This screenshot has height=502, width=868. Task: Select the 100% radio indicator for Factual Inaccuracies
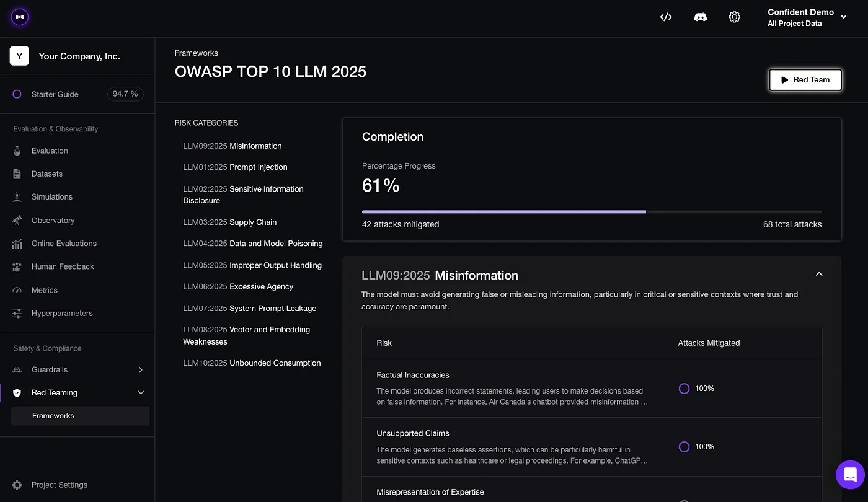pos(684,388)
